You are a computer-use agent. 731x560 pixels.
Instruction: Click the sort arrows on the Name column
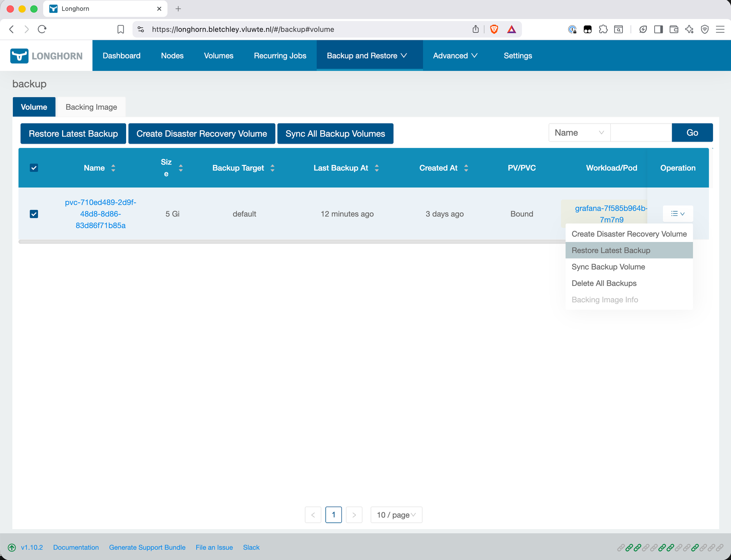[113, 168]
